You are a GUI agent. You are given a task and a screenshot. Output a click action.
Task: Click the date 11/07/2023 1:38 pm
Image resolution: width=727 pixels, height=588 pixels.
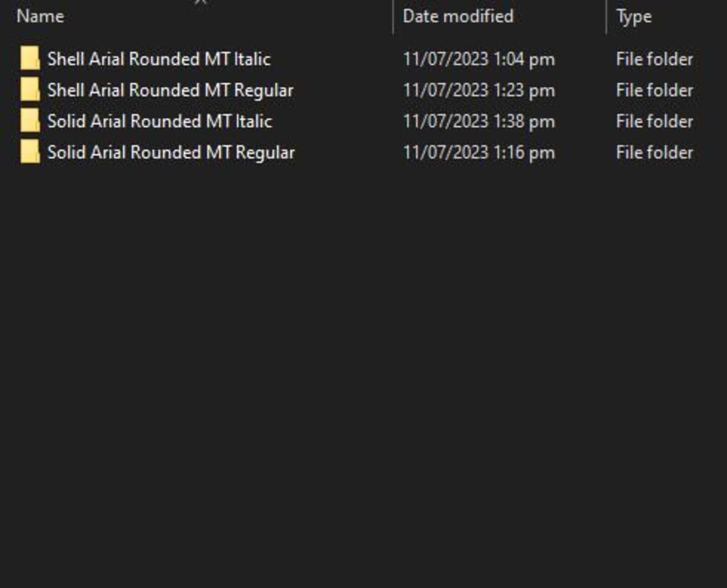tap(479, 122)
